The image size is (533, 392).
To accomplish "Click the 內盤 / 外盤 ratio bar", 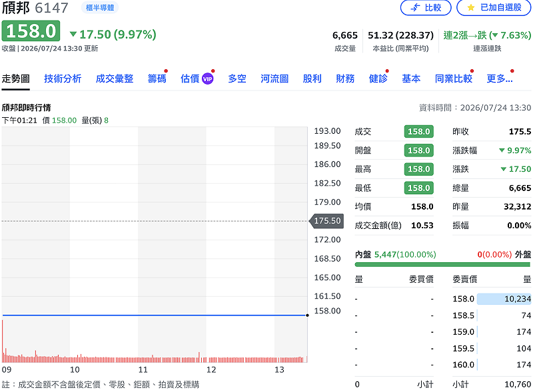I will pyautogui.click(x=442, y=265).
